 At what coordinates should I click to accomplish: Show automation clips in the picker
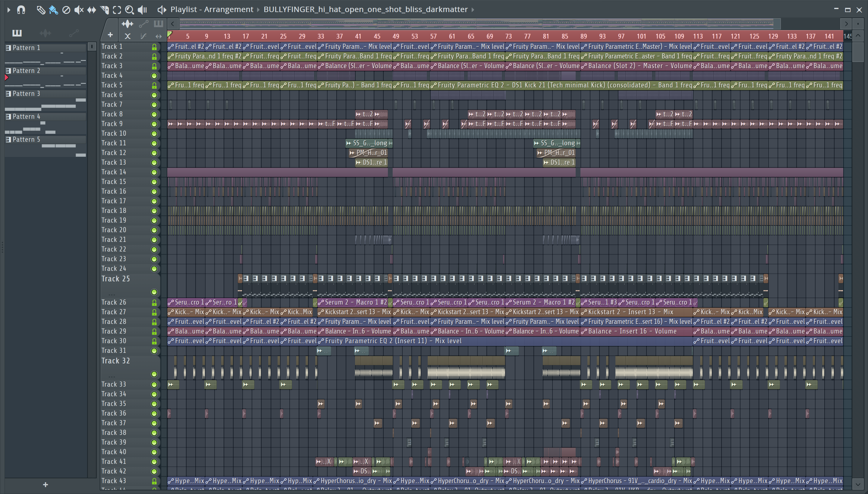click(x=74, y=33)
